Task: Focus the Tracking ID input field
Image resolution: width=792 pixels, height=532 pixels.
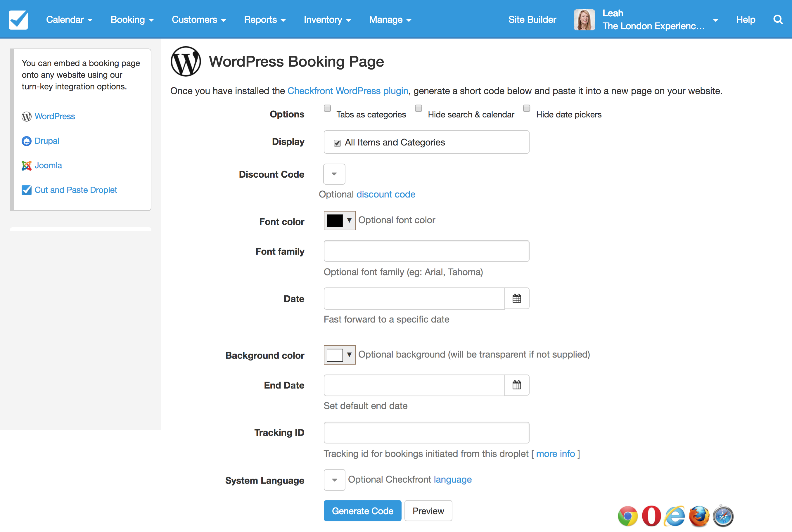Action: click(x=426, y=433)
